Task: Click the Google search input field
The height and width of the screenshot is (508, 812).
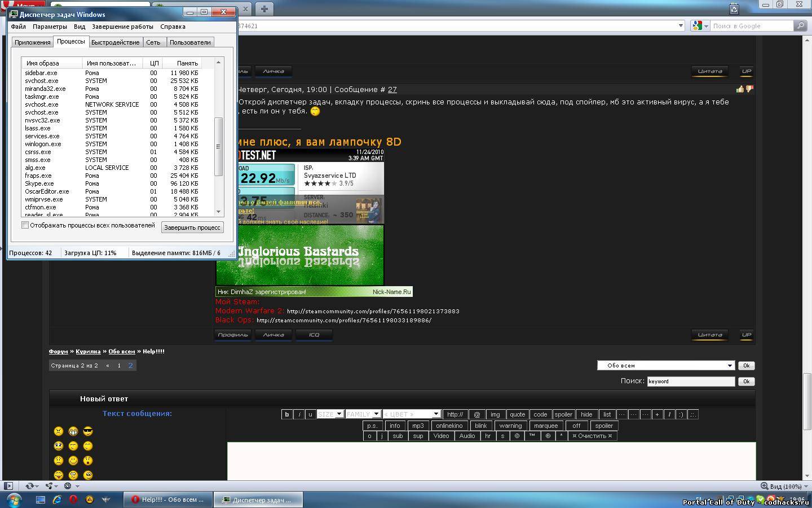Action: (751, 25)
